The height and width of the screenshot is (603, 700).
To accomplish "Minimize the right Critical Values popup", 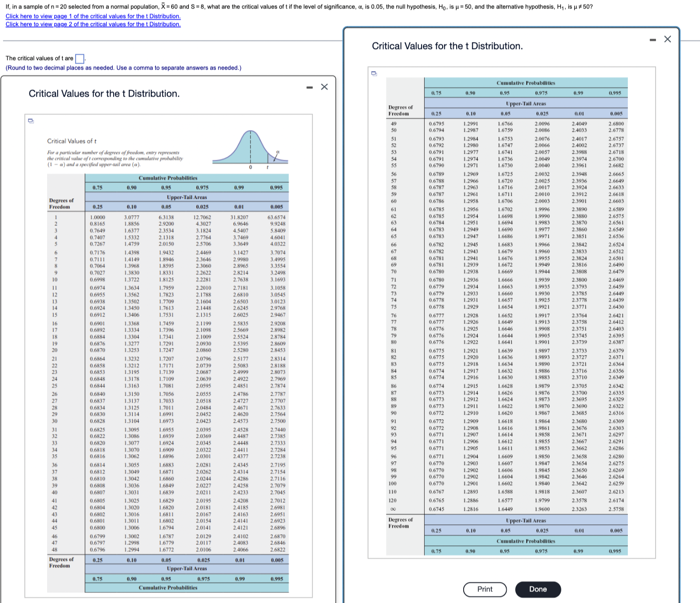I will click(653, 39).
